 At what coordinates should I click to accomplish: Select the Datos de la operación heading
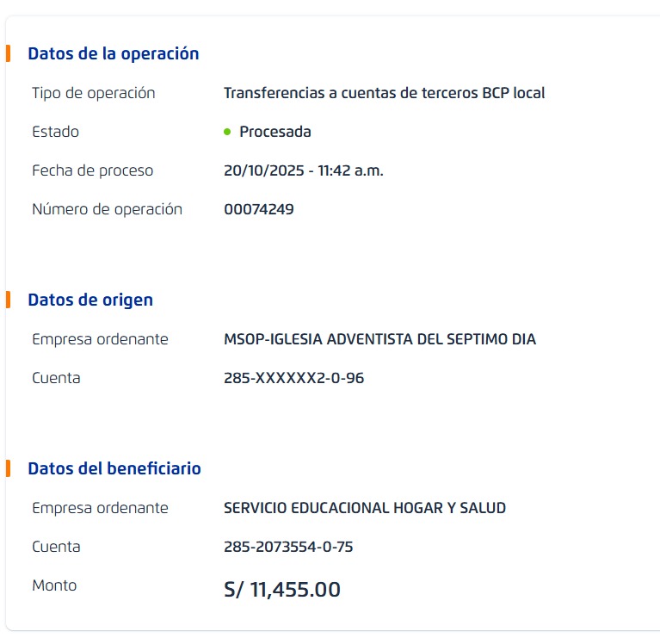(114, 53)
